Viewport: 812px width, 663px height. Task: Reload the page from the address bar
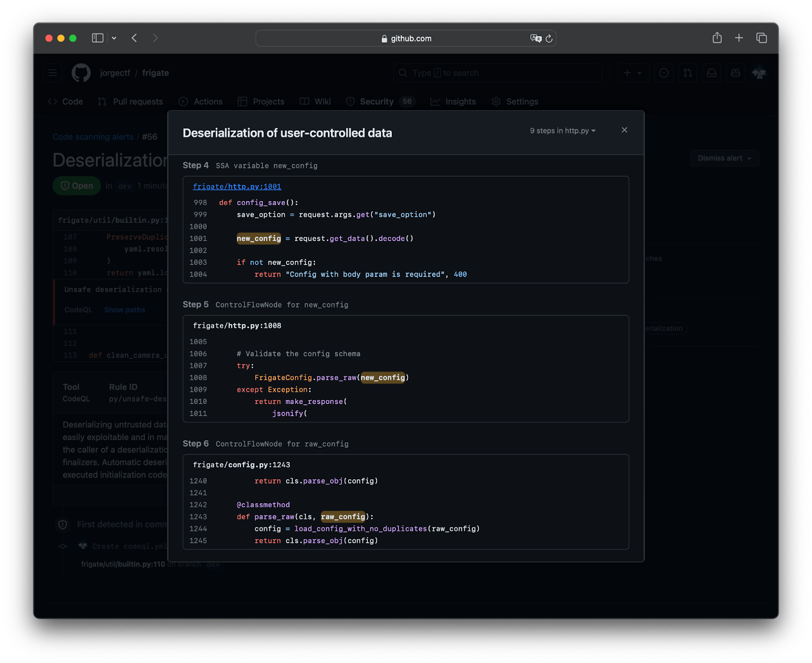(549, 38)
